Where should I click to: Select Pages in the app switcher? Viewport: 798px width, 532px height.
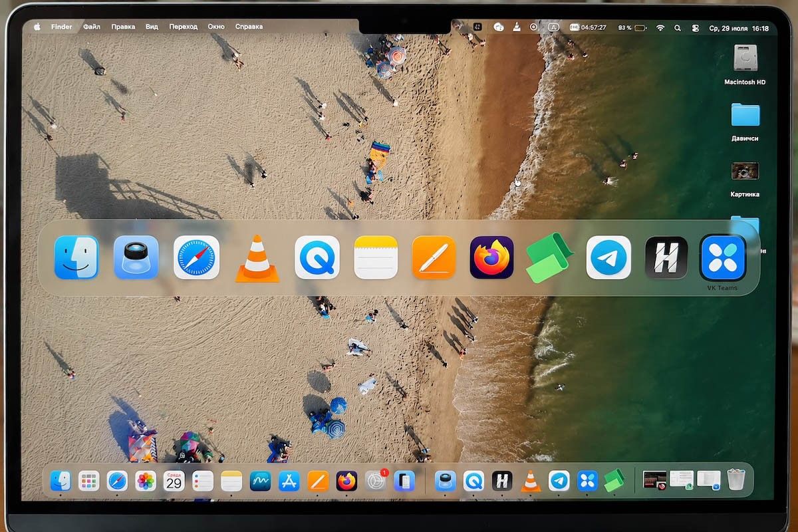pyautogui.click(x=434, y=257)
